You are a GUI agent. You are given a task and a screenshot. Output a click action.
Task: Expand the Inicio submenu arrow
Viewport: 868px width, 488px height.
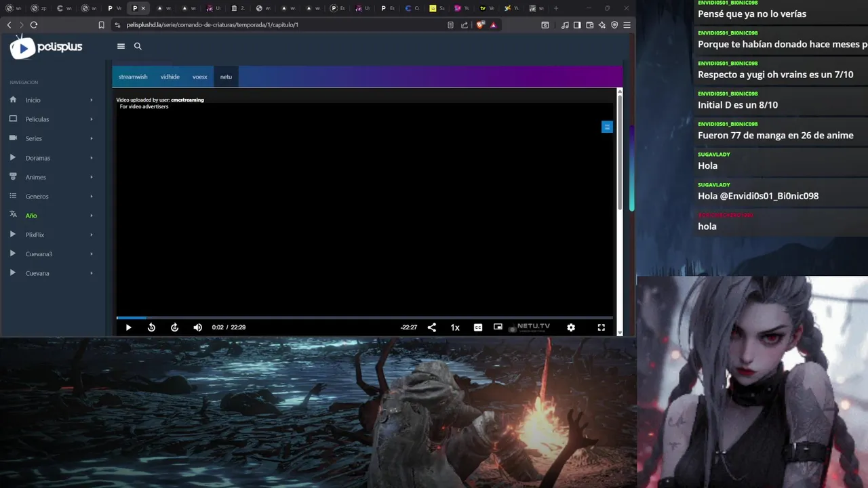(x=92, y=100)
